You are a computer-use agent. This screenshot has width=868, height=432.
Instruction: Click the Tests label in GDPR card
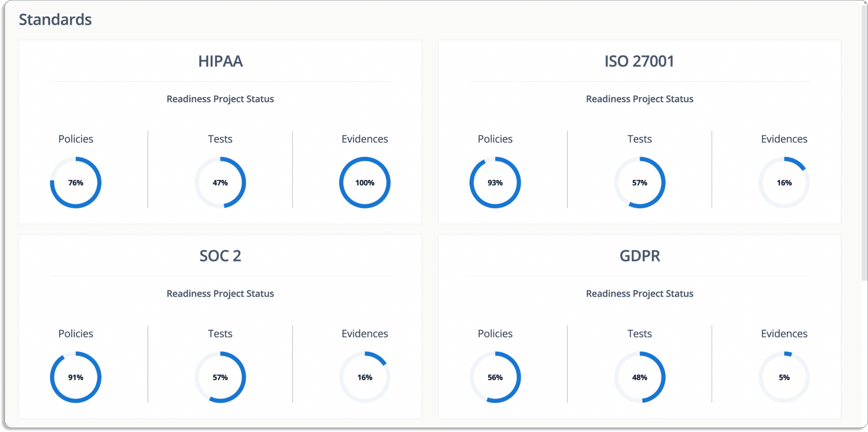tap(640, 334)
